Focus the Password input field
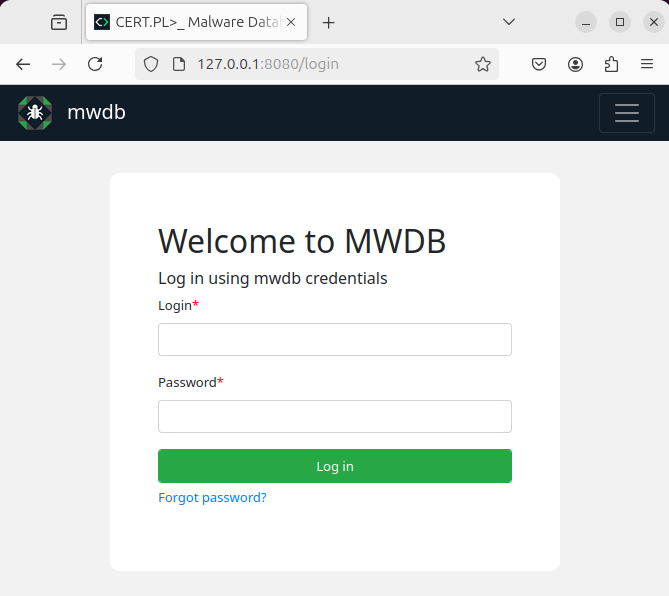669x596 pixels. [334, 416]
